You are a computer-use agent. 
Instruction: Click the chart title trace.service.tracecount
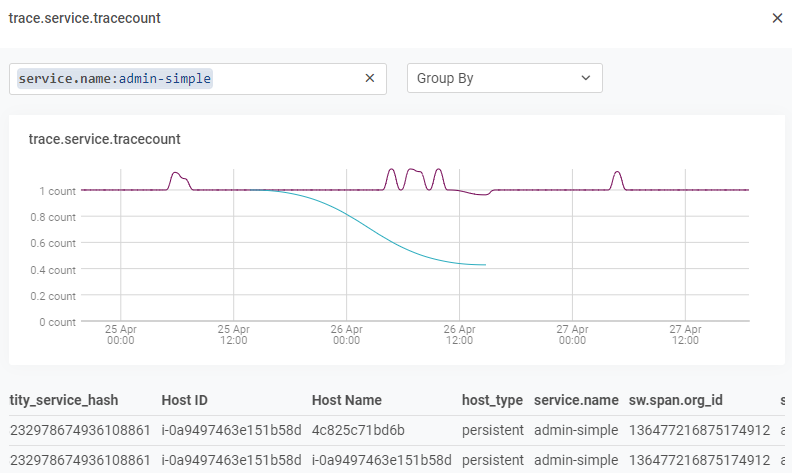[104, 139]
